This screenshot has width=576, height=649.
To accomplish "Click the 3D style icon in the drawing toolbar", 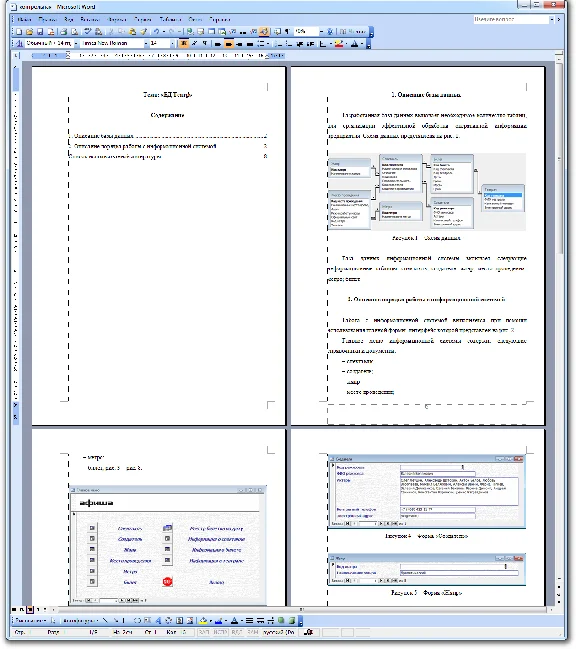I will 292,620.
